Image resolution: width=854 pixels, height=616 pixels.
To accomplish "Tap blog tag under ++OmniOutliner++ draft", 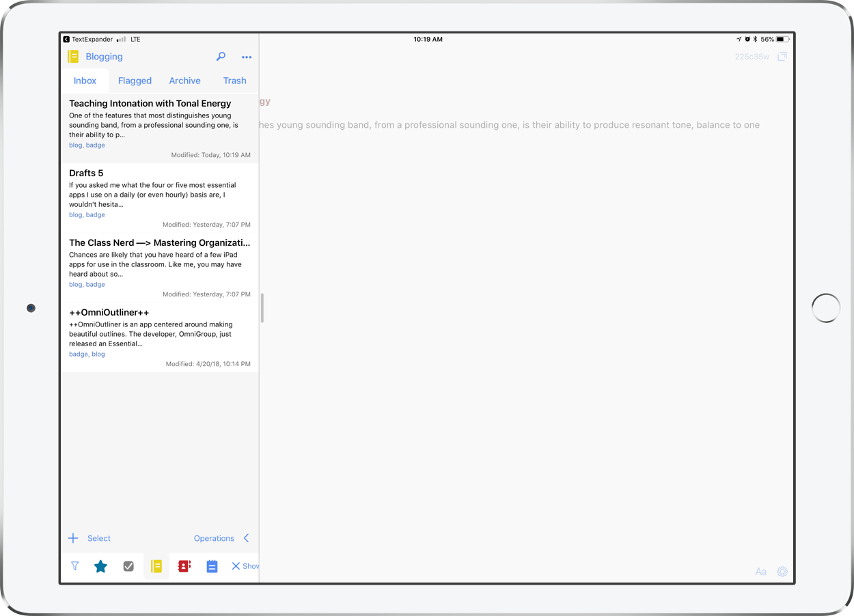I will click(98, 354).
